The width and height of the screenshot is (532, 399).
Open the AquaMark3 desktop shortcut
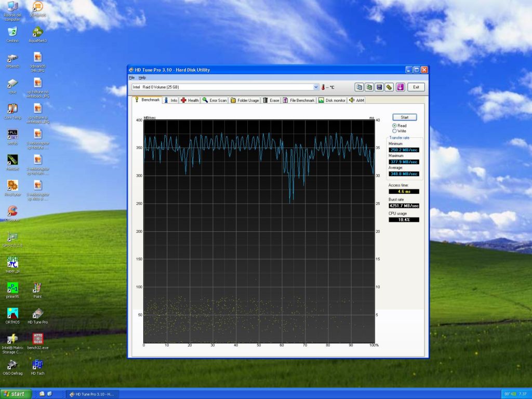(x=37, y=35)
